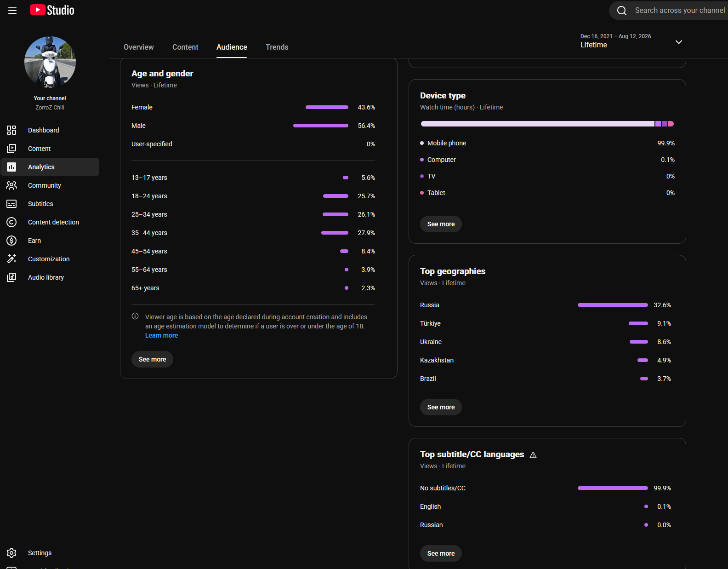Click See more under Top geographies
The width and height of the screenshot is (728, 569).
[x=441, y=407]
